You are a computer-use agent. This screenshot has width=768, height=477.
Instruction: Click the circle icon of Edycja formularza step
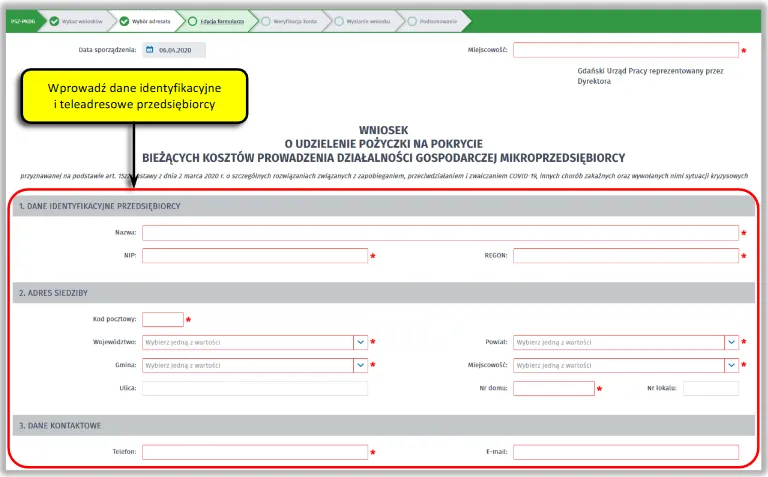[x=193, y=20]
